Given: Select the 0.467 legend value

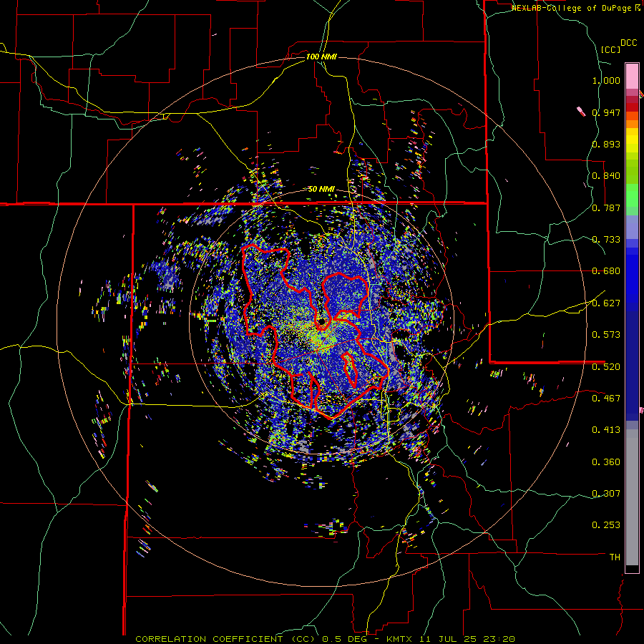Looking at the screenshot, I should (606, 398).
